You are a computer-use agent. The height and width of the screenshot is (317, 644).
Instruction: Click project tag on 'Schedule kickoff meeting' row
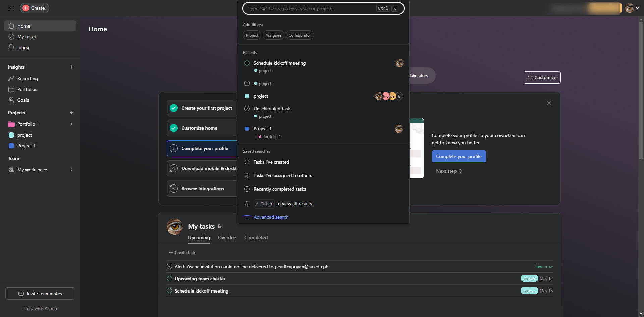(x=529, y=291)
